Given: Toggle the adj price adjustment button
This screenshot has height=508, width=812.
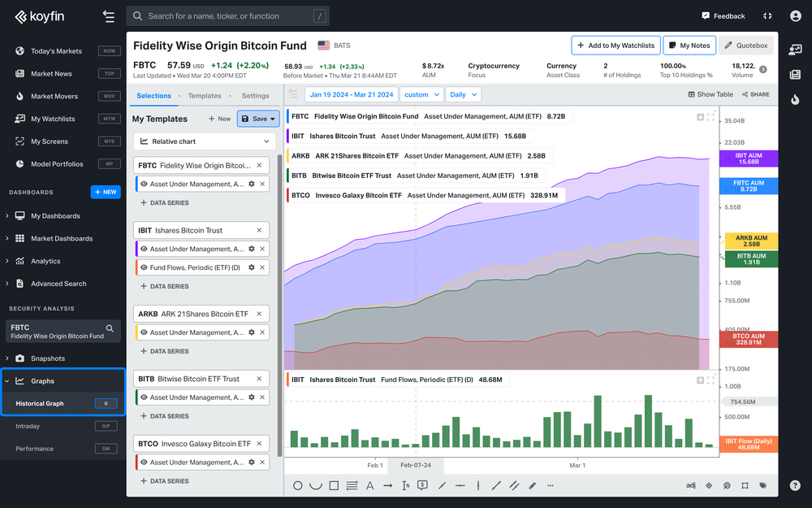Looking at the screenshot, I should coord(691,485).
